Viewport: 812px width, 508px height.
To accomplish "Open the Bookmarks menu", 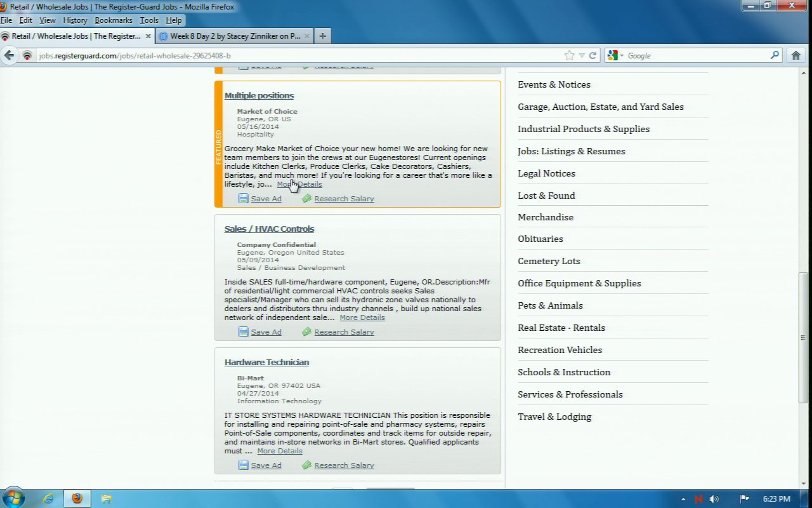I will [114, 20].
